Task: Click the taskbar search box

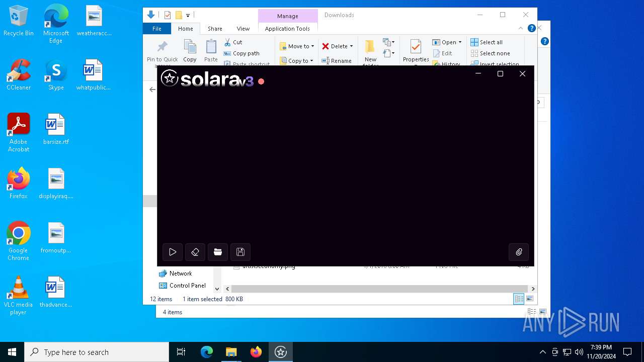Action: (x=97, y=352)
